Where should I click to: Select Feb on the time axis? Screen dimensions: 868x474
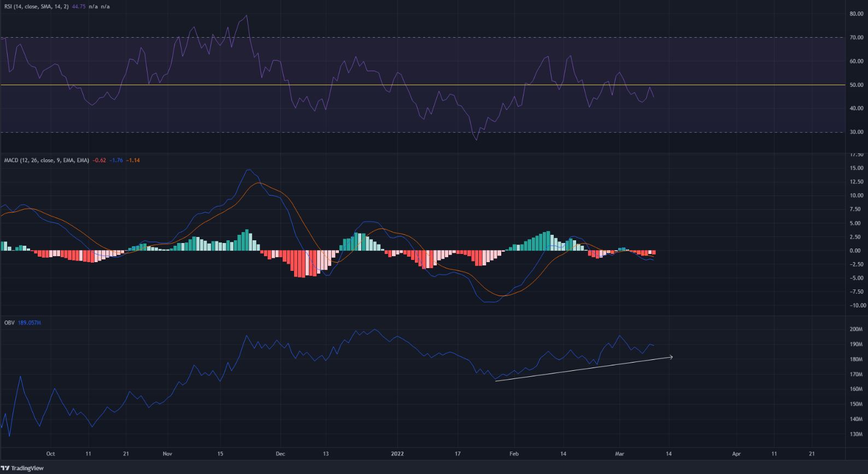pos(513,454)
